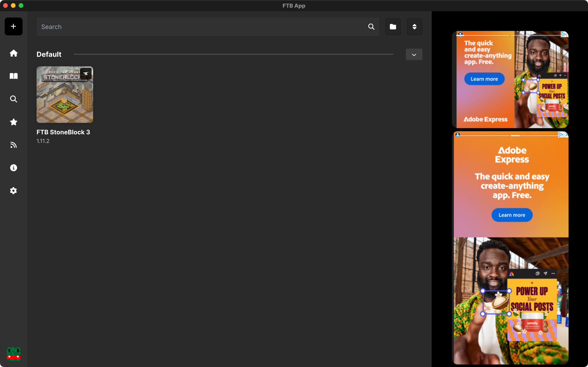Open Favorites via the star icon
Image resolution: width=588 pixels, height=367 pixels.
tap(13, 122)
